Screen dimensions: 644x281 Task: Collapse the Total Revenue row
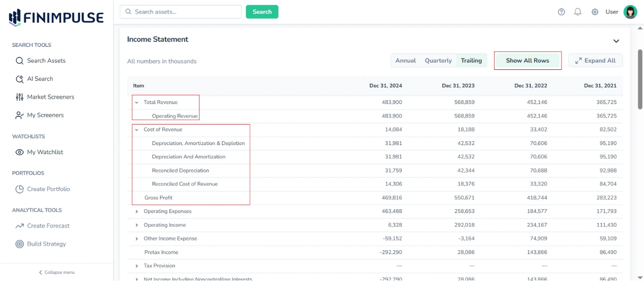pyautogui.click(x=137, y=102)
